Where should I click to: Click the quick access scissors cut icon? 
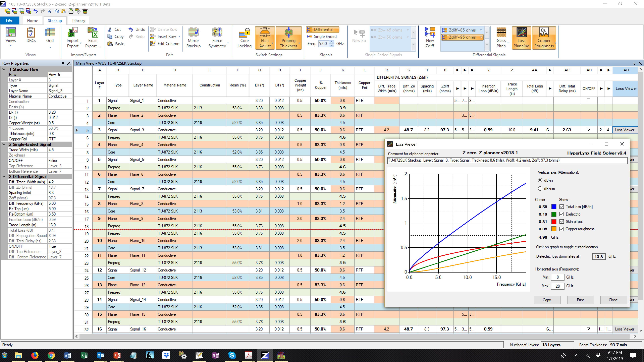point(49,11)
